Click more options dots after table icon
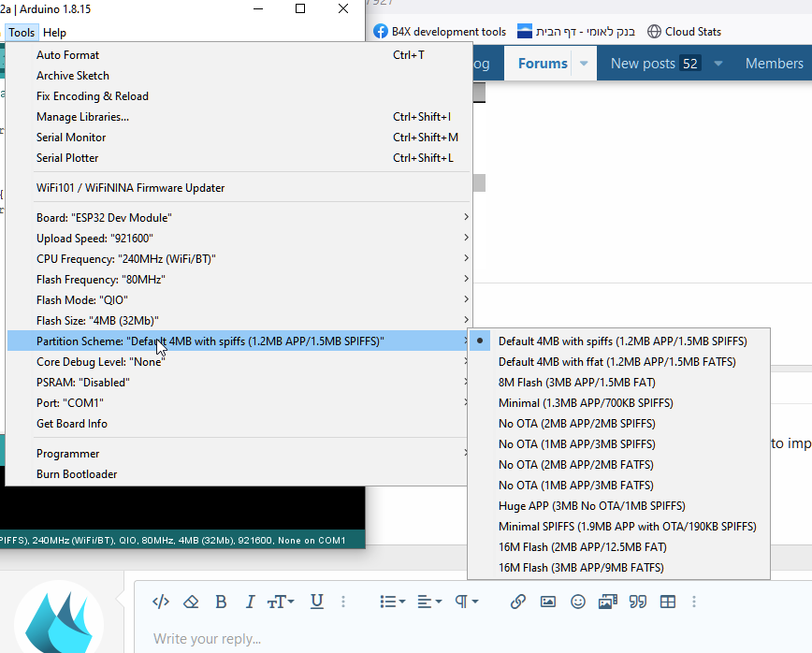 point(694,602)
